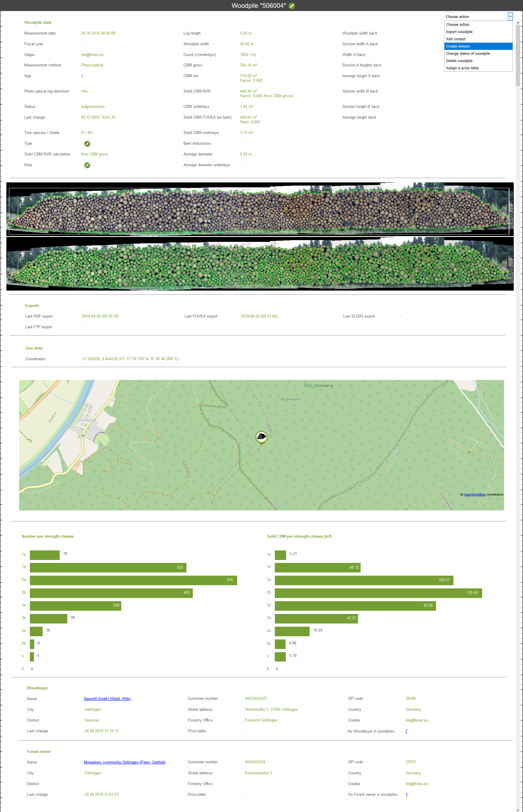Open the Choose action dropdown arrow

click(510, 17)
